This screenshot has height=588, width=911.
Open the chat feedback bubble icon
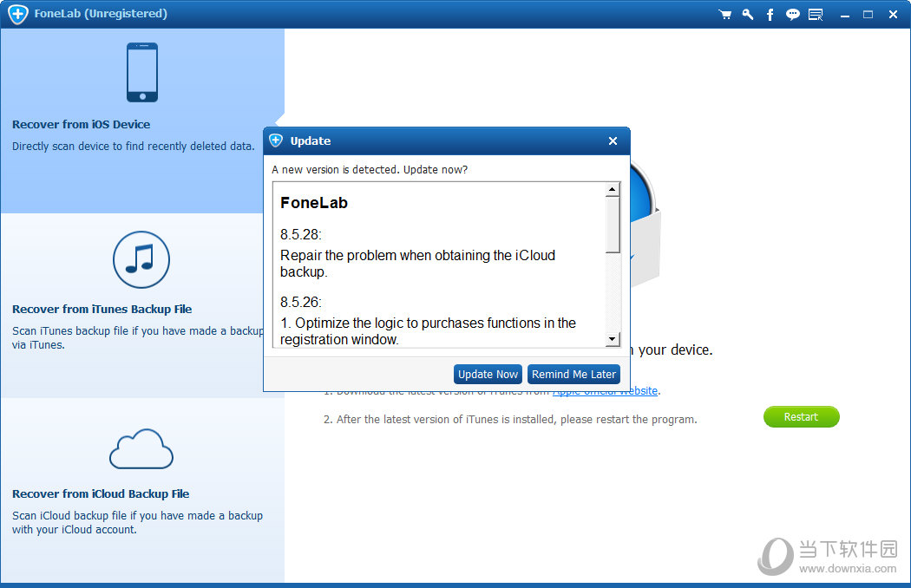[792, 15]
